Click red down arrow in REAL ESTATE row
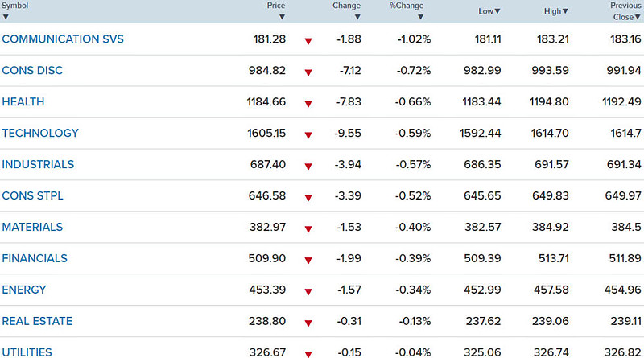The height and width of the screenshot is (358, 644). pyautogui.click(x=308, y=323)
